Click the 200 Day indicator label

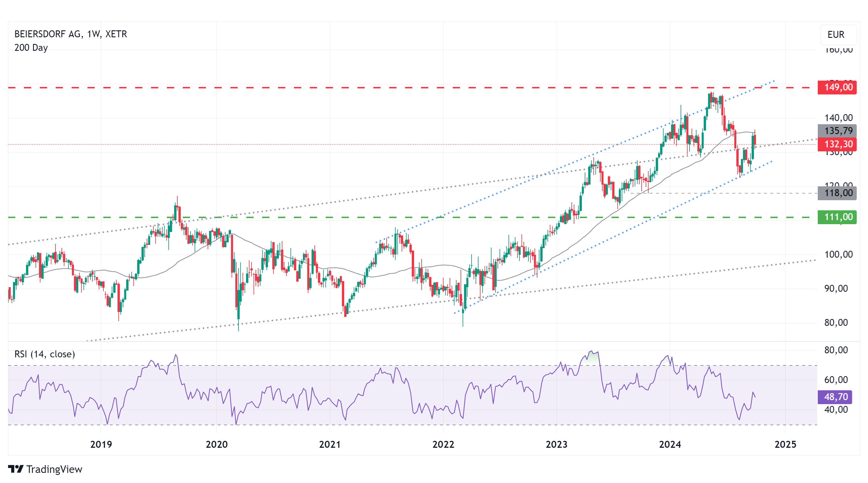click(x=31, y=48)
